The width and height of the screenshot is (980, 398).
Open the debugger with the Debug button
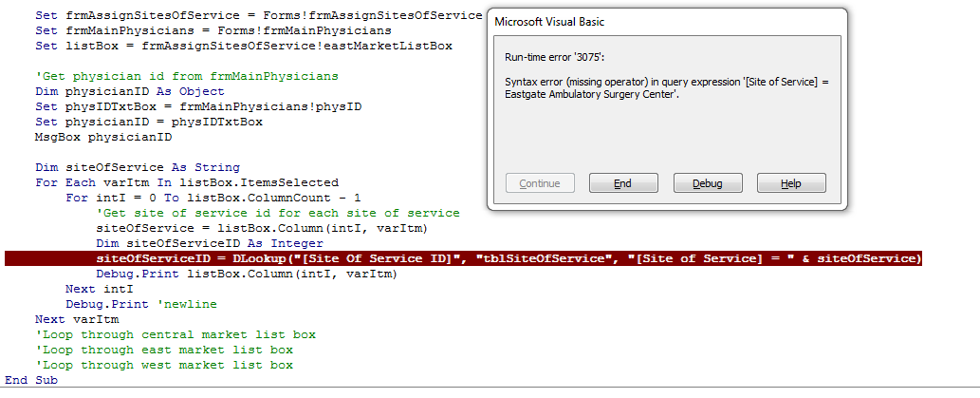click(x=708, y=183)
